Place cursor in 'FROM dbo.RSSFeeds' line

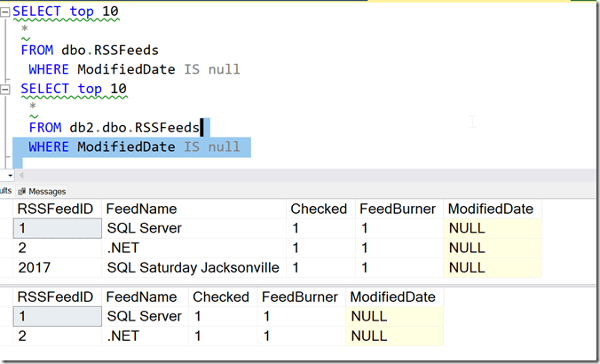[x=90, y=50]
